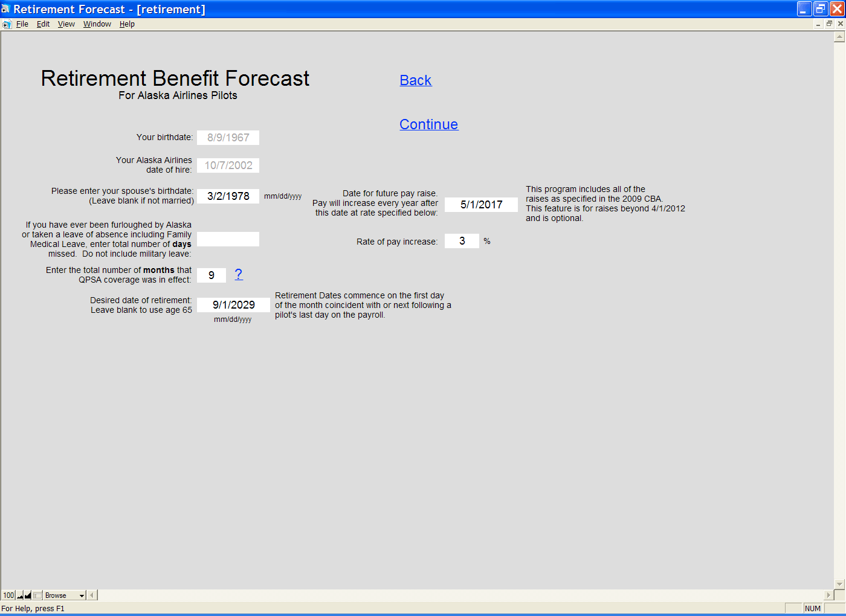Click the date of hire field 10/7/2002
This screenshot has height=616, width=846.
pos(228,165)
